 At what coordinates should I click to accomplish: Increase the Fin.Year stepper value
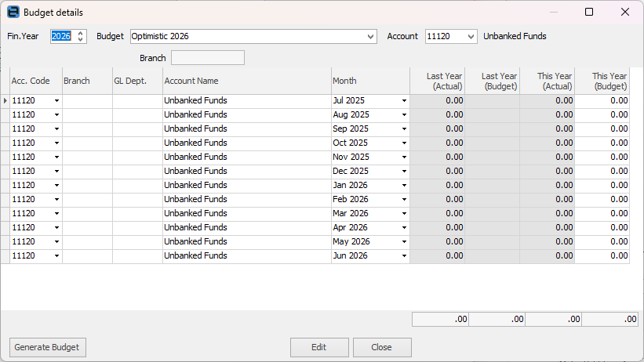point(81,33)
